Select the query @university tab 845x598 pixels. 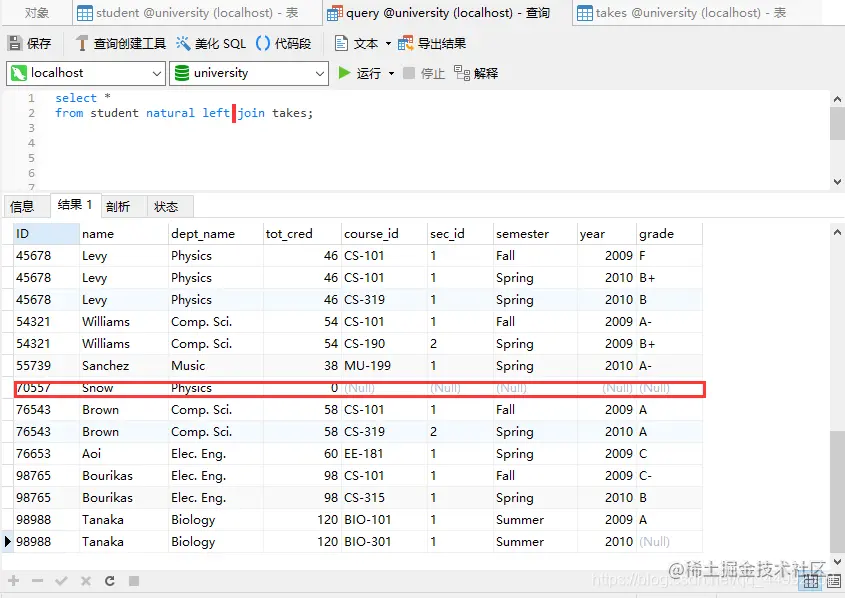pyautogui.click(x=447, y=13)
